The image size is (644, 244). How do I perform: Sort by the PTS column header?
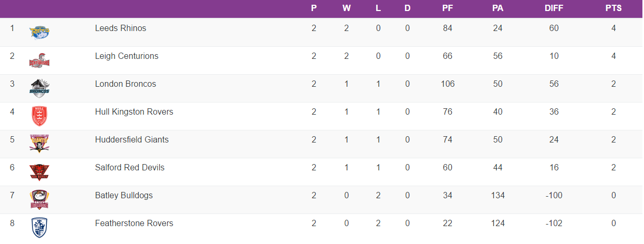[x=613, y=8]
